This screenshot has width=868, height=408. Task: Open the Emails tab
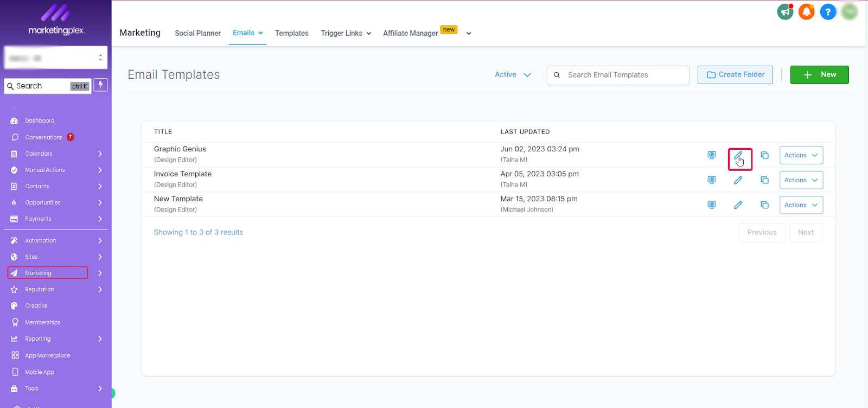tap(247, 33)
